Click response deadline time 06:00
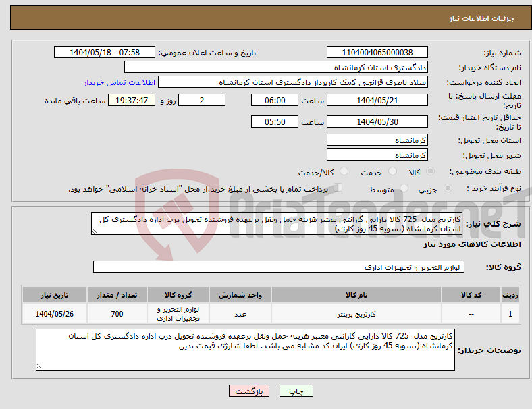The height and width of the screenshot is (409, 532). coord(275,101)
